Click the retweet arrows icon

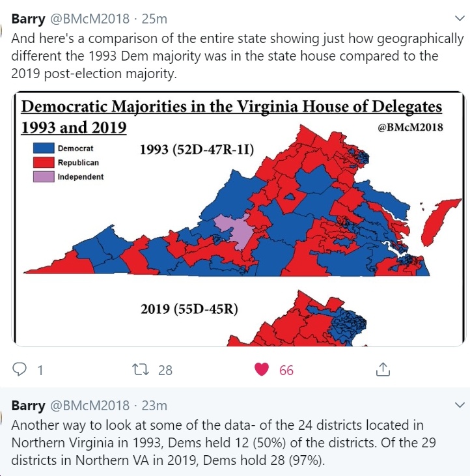click(141, 369)
